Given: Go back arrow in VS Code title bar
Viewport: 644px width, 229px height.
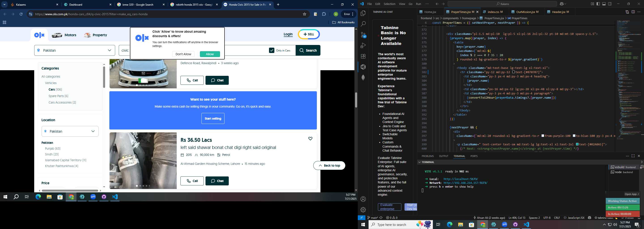Looking at the screenshot, I should tap(437, 4).
